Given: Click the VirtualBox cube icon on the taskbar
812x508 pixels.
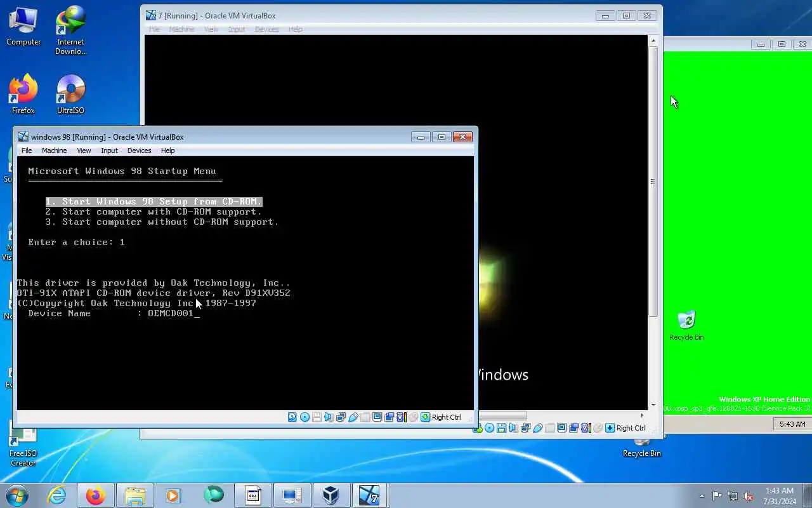Looking at the screenshot, I should click(331, 495).
